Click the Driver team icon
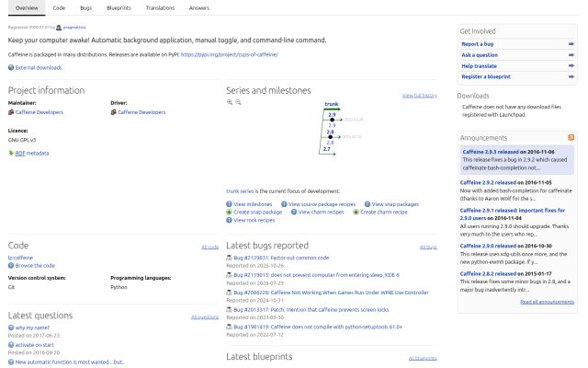This screenshot has width=588, height=368. 113,112
